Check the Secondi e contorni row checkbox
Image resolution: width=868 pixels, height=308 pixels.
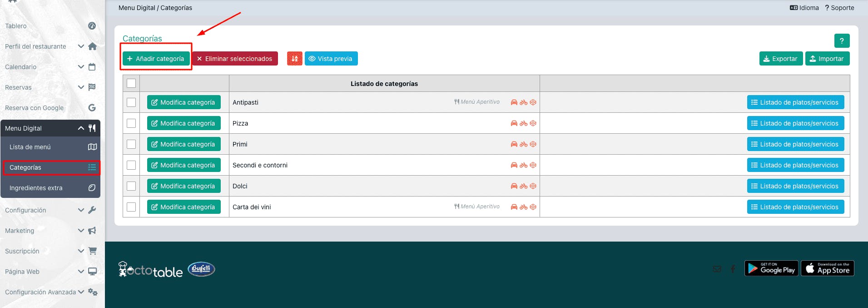click(131, 165)
